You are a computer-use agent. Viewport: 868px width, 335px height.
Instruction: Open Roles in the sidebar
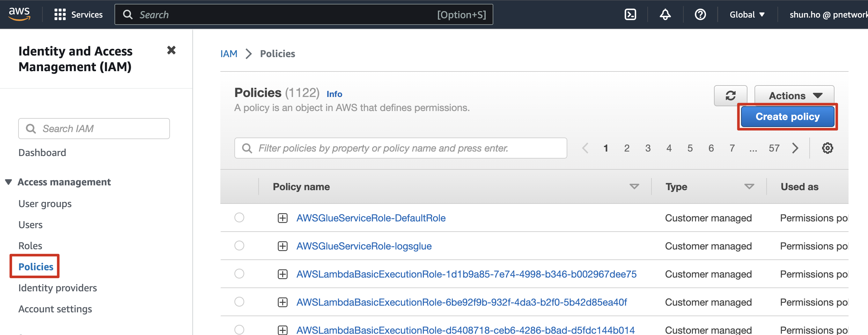coord(30,245)
